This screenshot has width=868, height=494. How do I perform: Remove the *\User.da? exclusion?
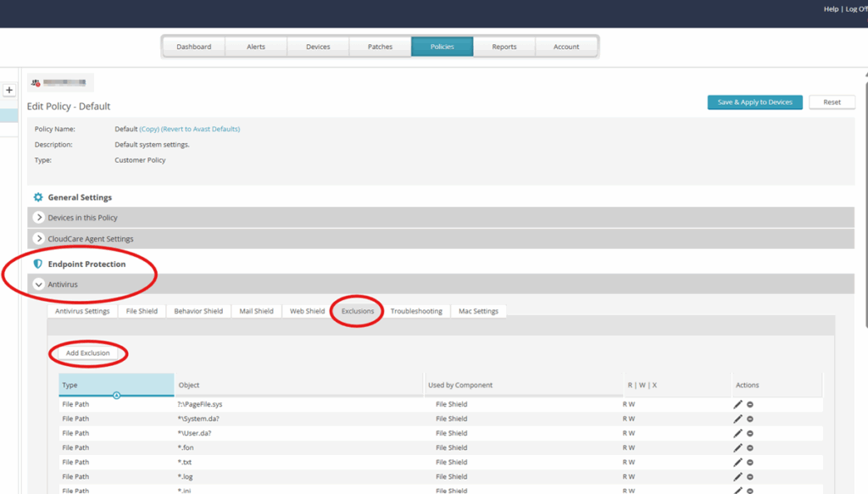tap(750, 433)
